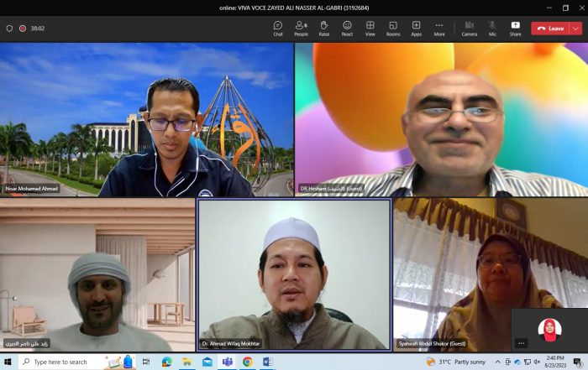Open the View layout menu
The width and height of the screenshot is (588, 370).
pyautogui.click(x=370, y=28)
